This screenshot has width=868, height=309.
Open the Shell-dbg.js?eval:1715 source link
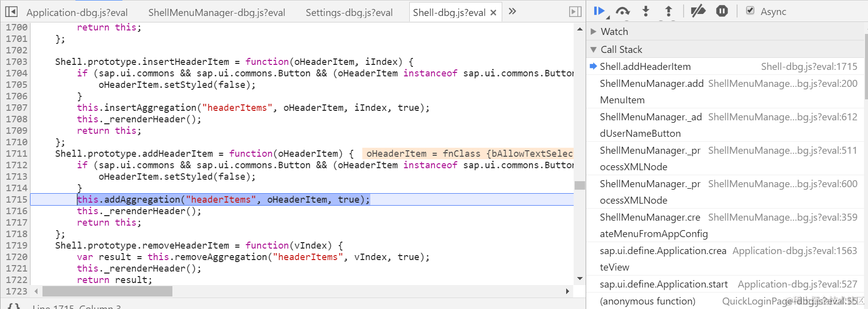tap(809, 66)
